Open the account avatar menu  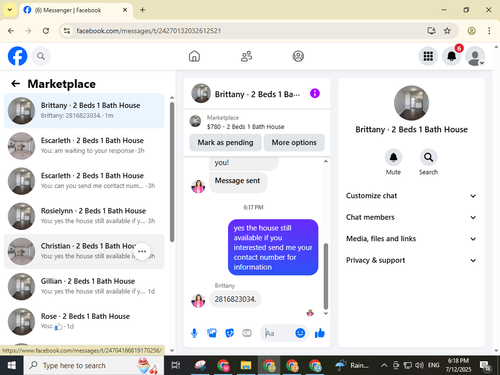[x=475, y=56]
